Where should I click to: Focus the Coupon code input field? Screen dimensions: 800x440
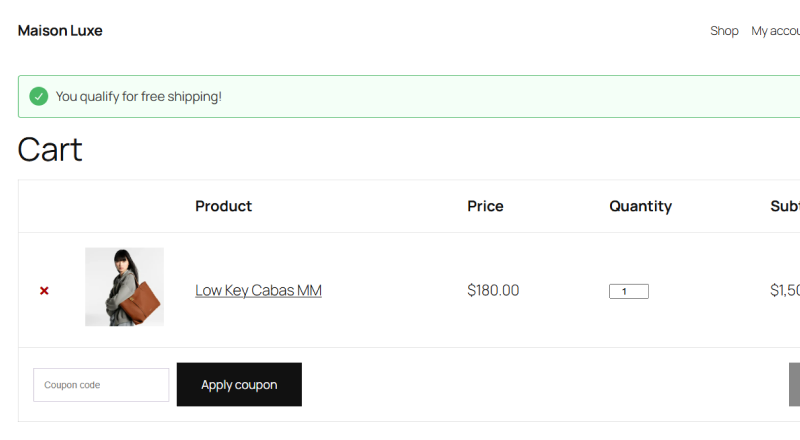click(x=101, y=385)
